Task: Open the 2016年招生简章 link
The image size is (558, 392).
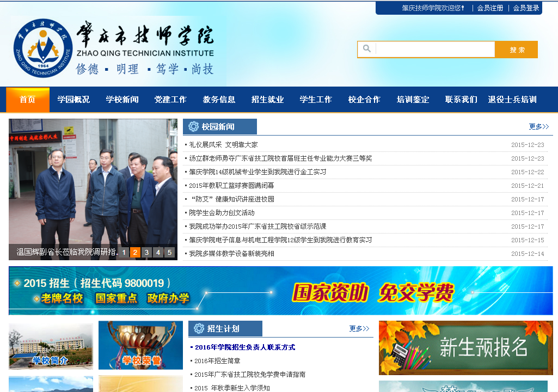Action: (217, 360)
